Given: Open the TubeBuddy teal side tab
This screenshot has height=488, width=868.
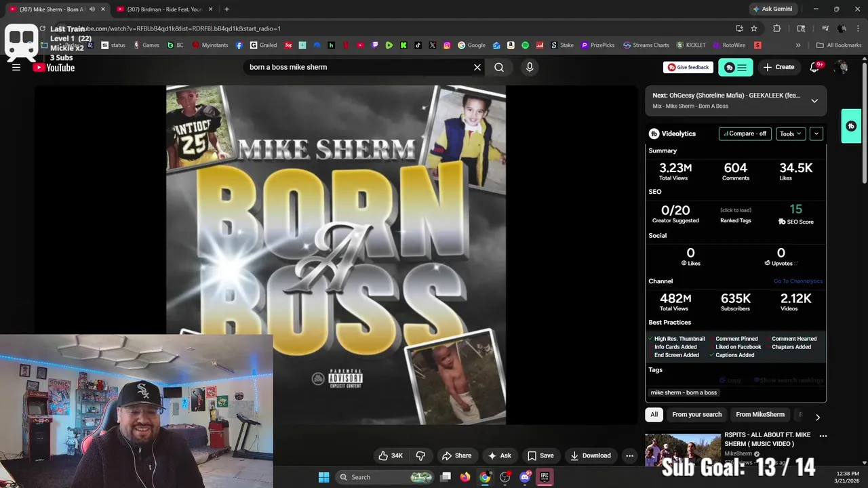Looking at the screenshot, I should click(x=851, y=126).
